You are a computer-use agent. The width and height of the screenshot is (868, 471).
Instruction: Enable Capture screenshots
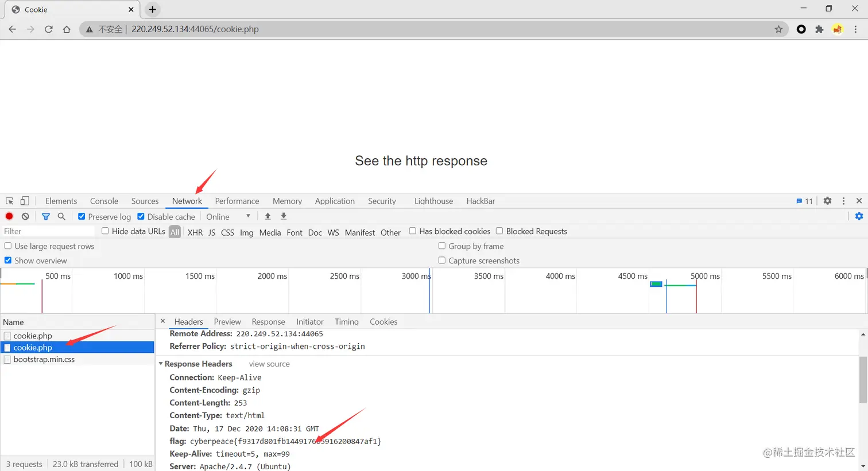click(x=442, y=260)
